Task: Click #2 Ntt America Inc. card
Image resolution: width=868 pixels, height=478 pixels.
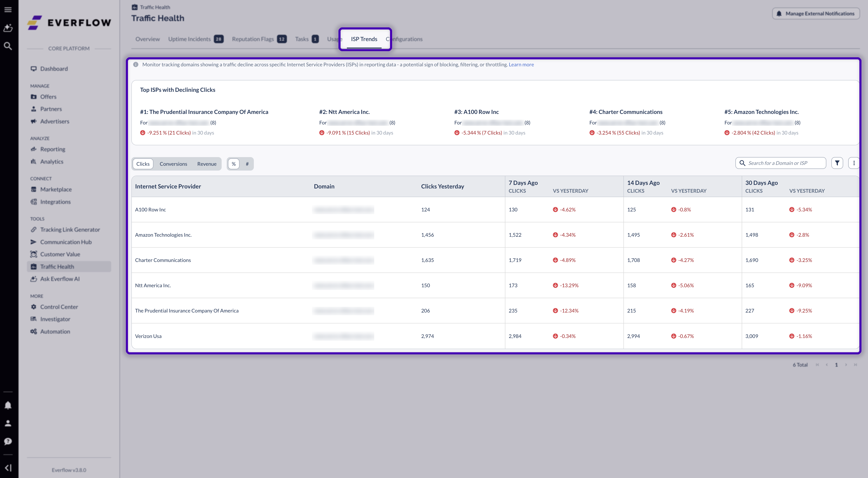Action: 357,122
